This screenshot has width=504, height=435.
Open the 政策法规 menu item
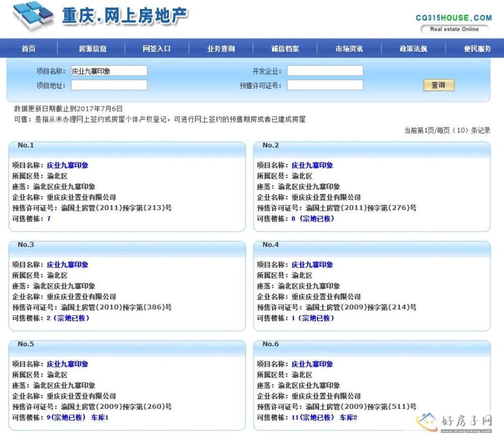[x=413, y=48]
